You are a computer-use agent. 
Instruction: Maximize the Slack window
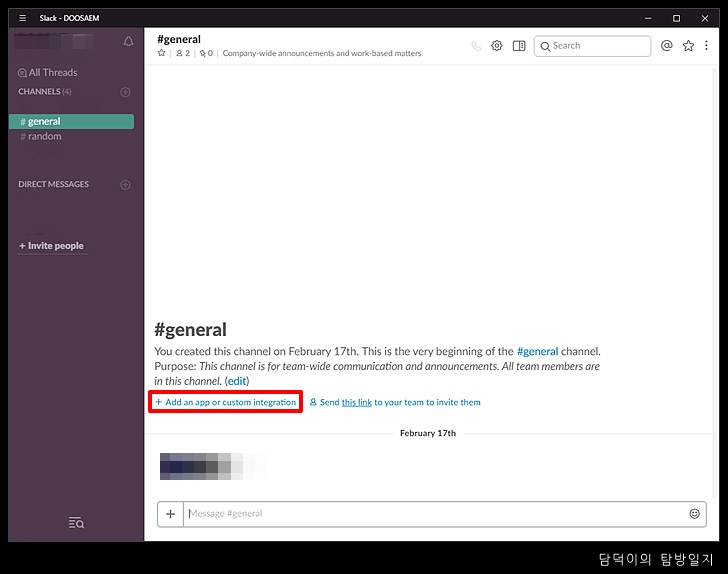pyautogui.click(x=676, y=18)
